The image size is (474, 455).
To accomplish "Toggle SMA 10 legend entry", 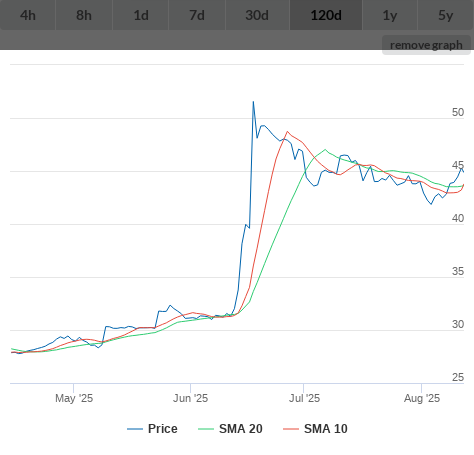I will pyautogui.click(x=315, y=429).
